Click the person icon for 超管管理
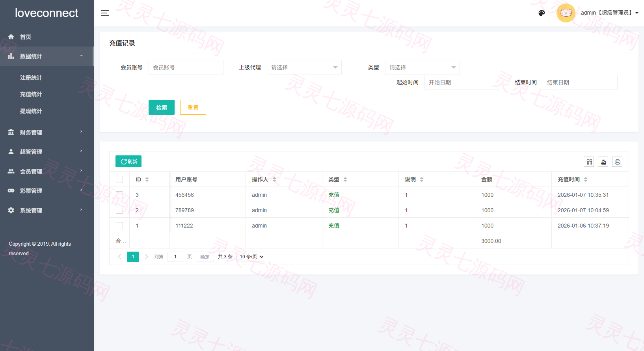644x351 pixels. coord(11,151)
